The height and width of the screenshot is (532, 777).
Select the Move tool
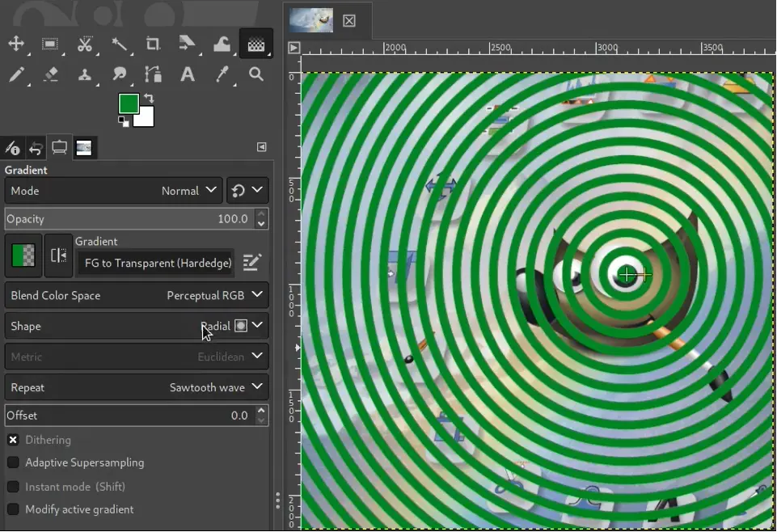coord(17,44)
